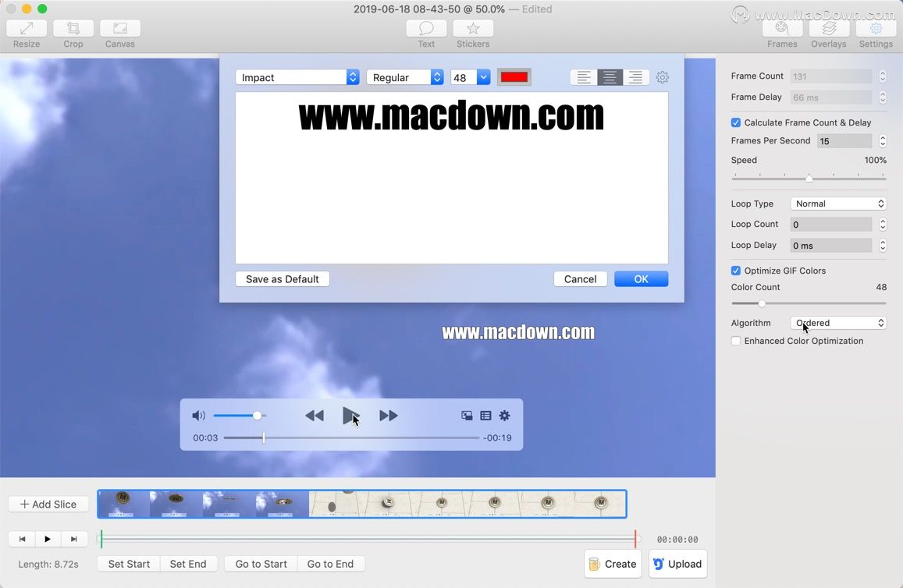Screen dimensions: 903x588
Task: Select the Crop tool
Action: tap(73, 29)
